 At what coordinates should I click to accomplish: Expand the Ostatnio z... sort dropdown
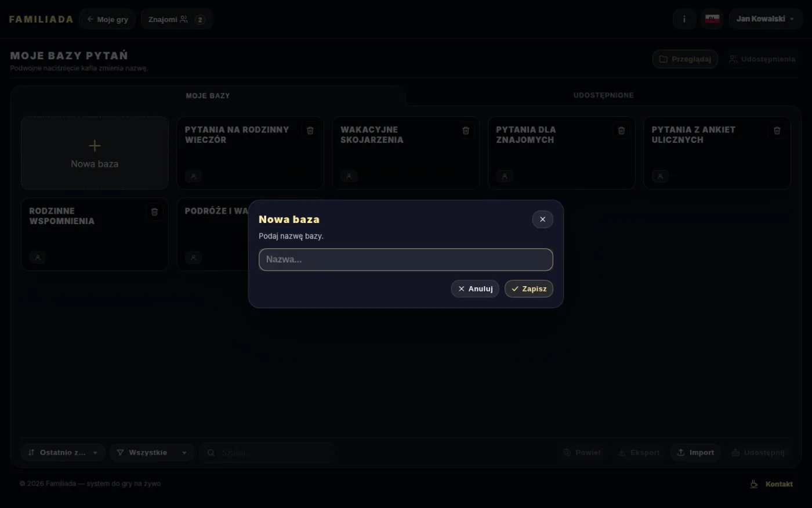click(x=63, y=453)
